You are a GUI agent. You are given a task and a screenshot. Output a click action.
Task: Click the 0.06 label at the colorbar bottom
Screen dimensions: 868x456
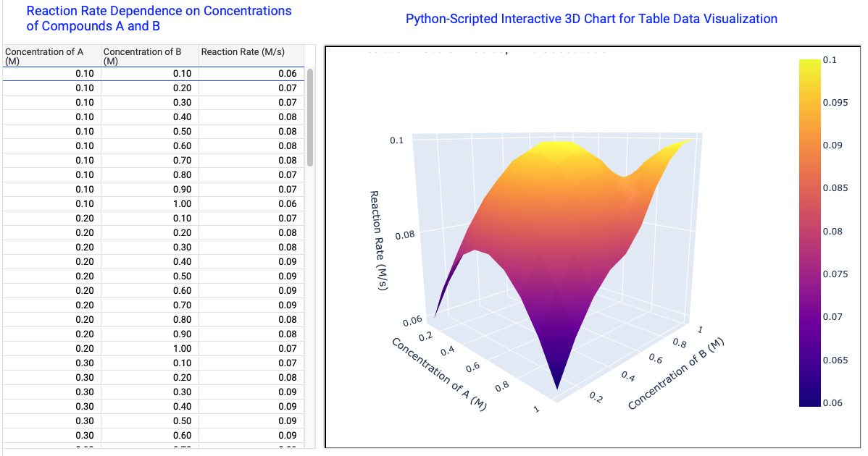[832, 403]
